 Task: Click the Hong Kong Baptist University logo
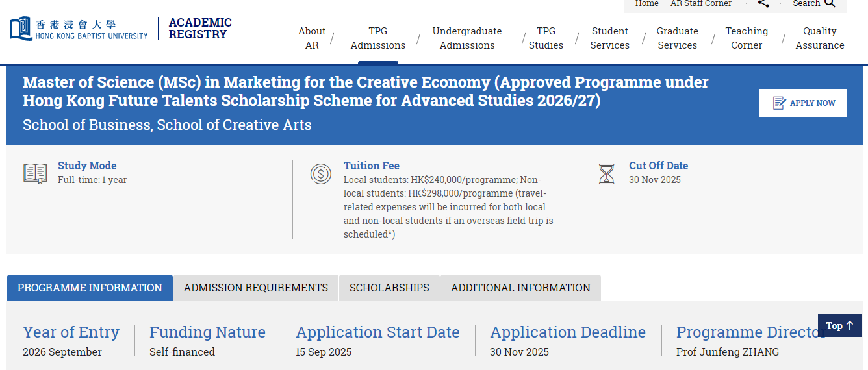pyautogui.click(x=79, y=29)
